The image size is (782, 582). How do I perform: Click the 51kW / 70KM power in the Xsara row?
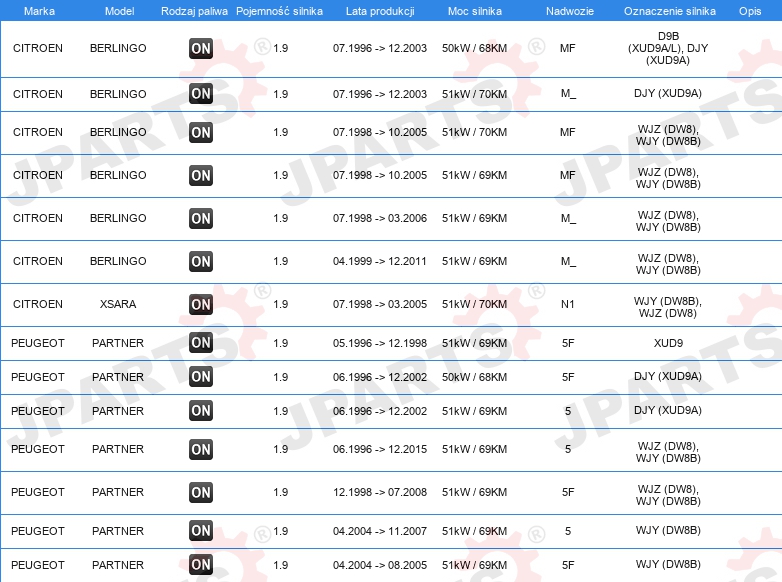[474, 304]
